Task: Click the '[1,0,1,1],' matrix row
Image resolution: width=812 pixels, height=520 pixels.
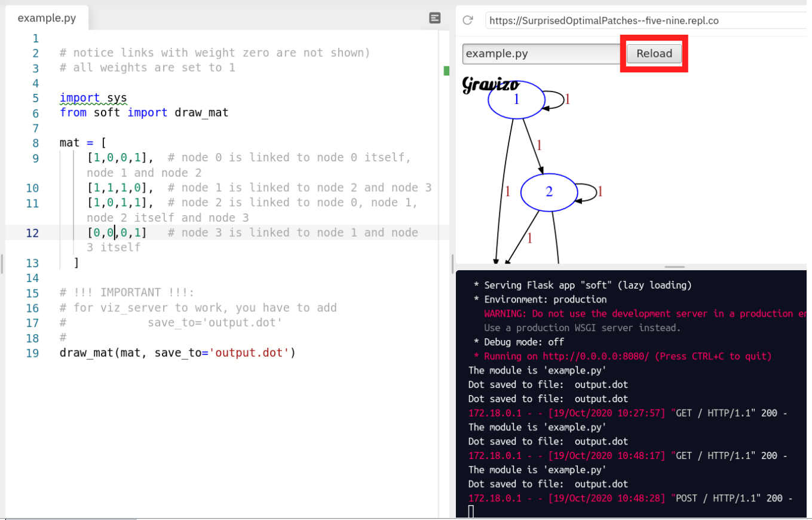Action: coord(119,203)
